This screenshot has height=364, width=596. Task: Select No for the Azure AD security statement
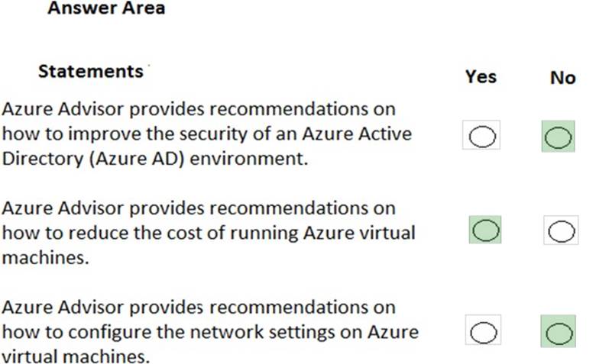coord(559,137)
